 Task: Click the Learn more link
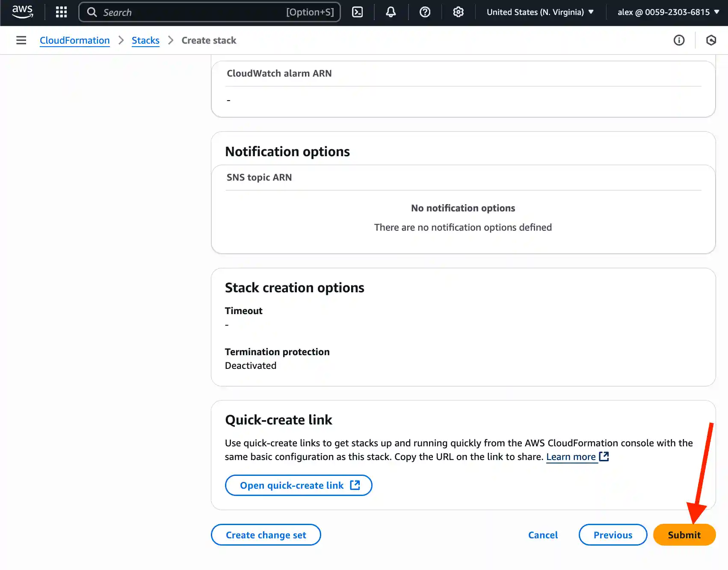click(x=571, y=457)
